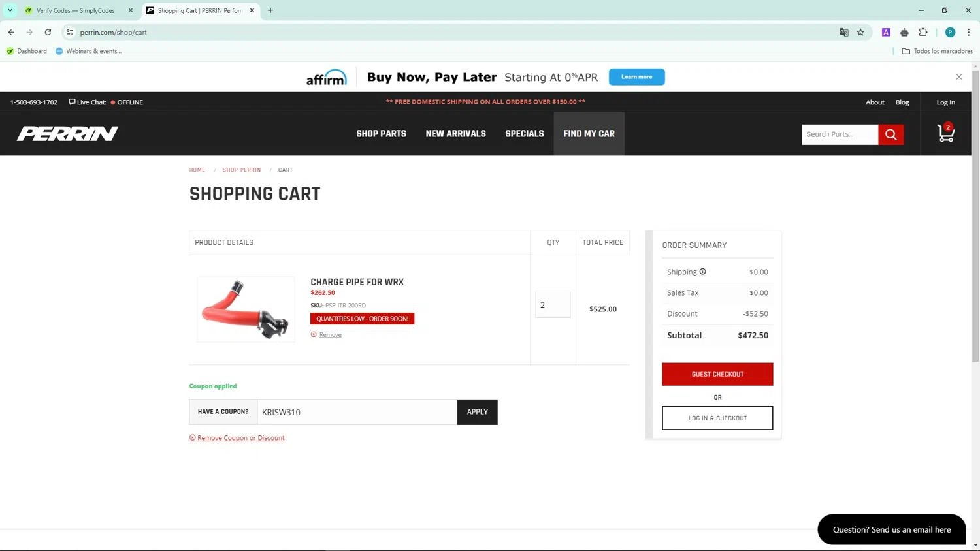The image size is (980, 551).
Task: Click the quantity input field
Action: pos(553,305)
